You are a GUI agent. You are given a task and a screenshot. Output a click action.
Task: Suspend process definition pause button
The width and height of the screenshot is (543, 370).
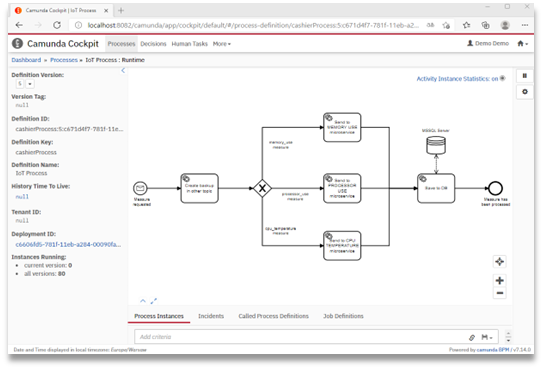(525, 76)
